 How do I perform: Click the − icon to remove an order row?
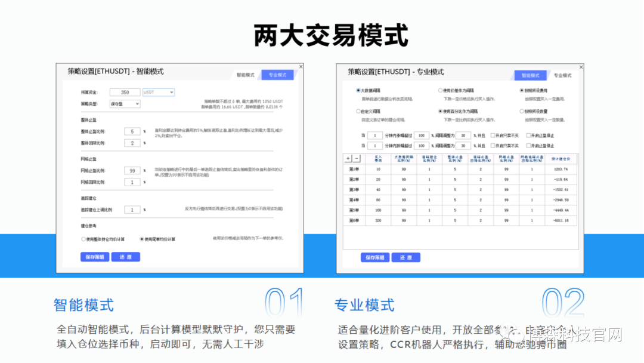[356, 159]
